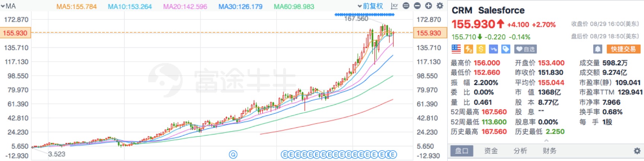The image size is (644, 161).
Task: Add CRM to watchlist via 自选
Action: tap(525, 49)
